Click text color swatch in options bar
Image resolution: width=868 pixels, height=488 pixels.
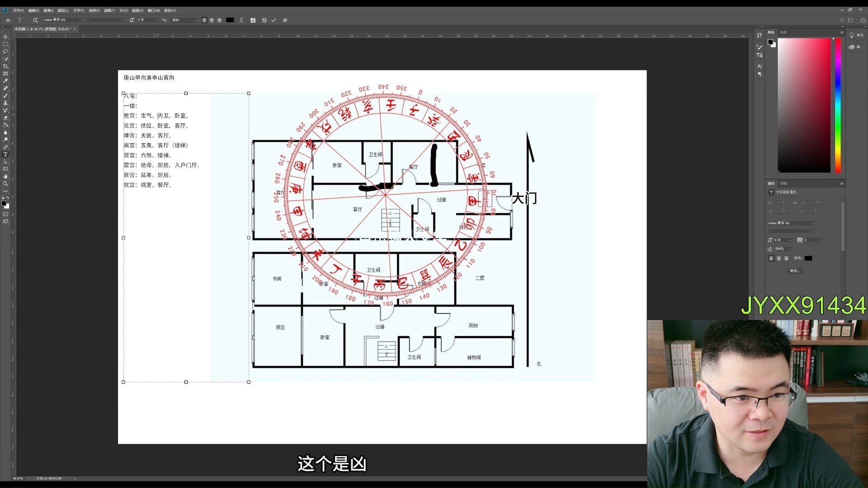[230, 20]
